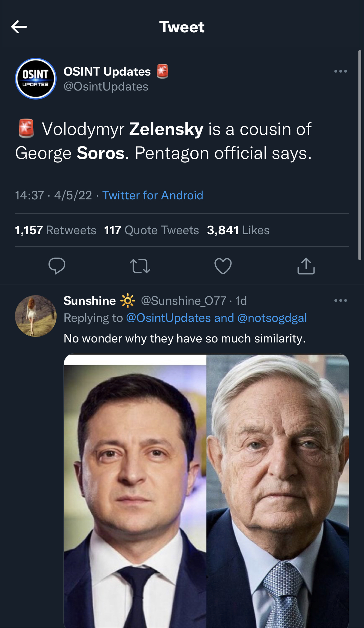Open OSINT Updates profile picture
Screen dimensions: 364x628
36,79
